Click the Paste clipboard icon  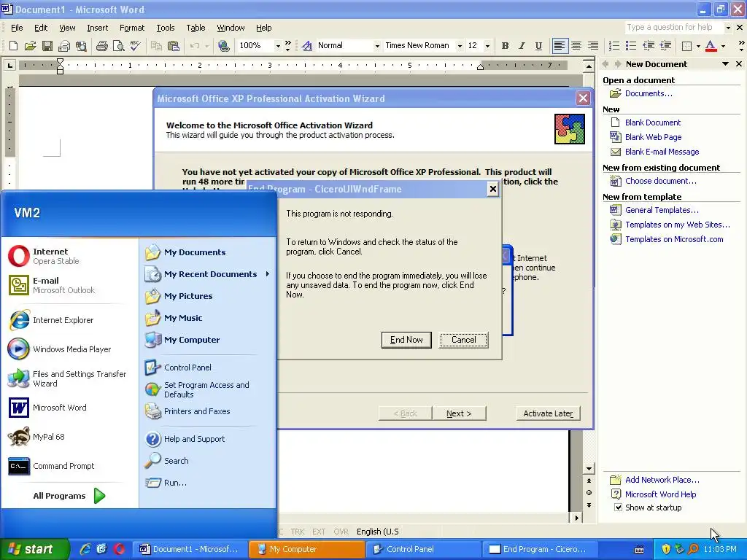(x=174, y=46)
